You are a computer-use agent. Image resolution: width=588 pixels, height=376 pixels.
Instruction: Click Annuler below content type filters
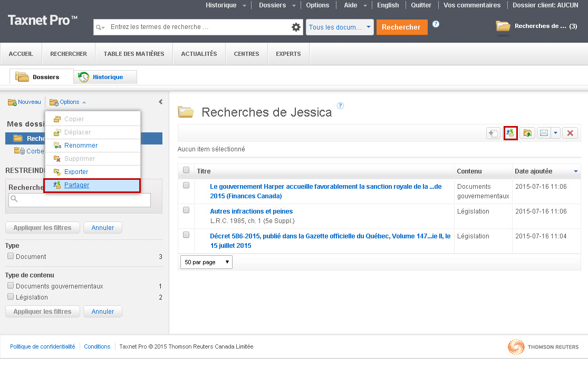(x=103, y=312)
